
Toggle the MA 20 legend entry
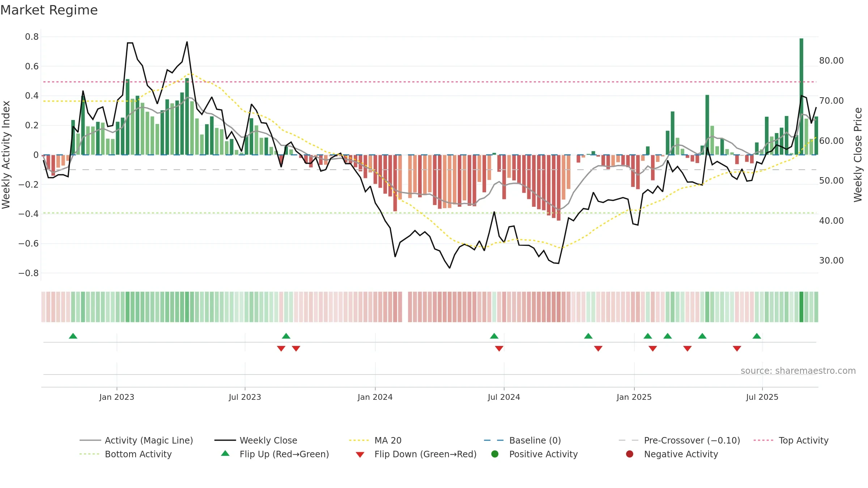[x=375, y=440]
